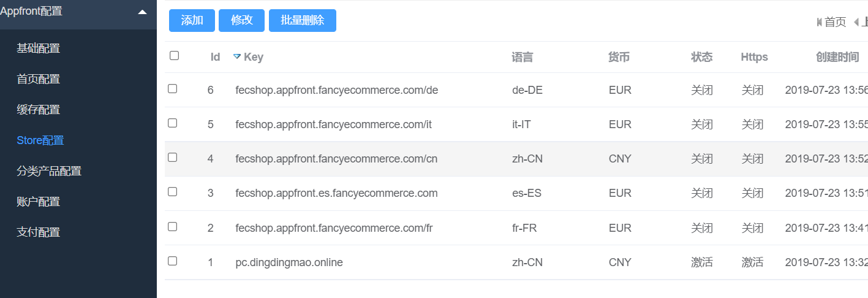
Task: Check the row for fecshop.appfront.fancyecommerce.com/de
Action: tap(173, 89)
